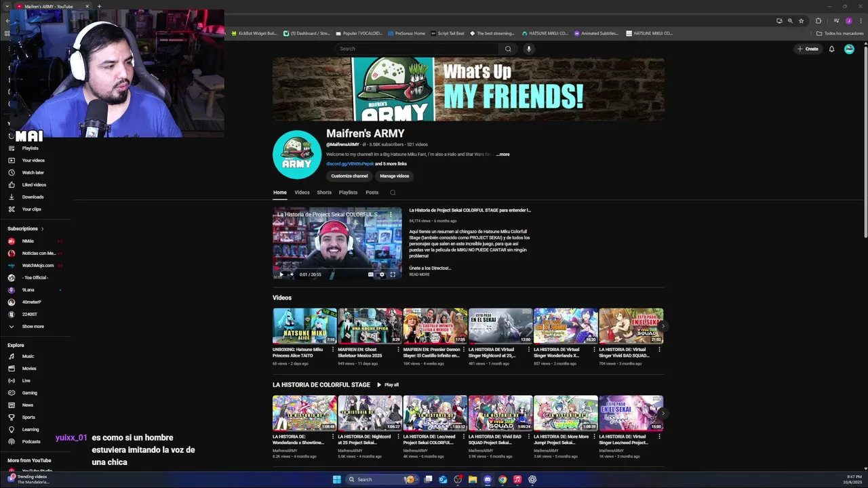The height and width of the screenshot is (488, 868).
Task: Expand the Subscriptions section chevron
Action: 42,229
